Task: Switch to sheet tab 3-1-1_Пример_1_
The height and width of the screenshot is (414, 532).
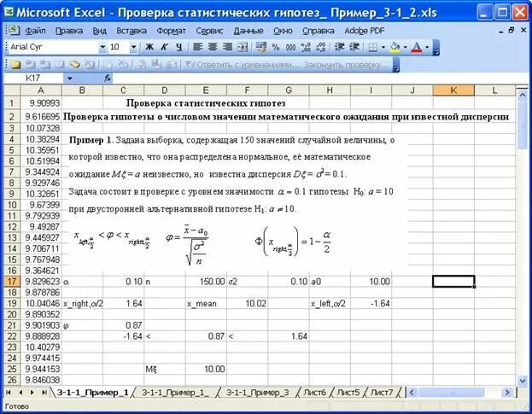Action: (175, 393)
